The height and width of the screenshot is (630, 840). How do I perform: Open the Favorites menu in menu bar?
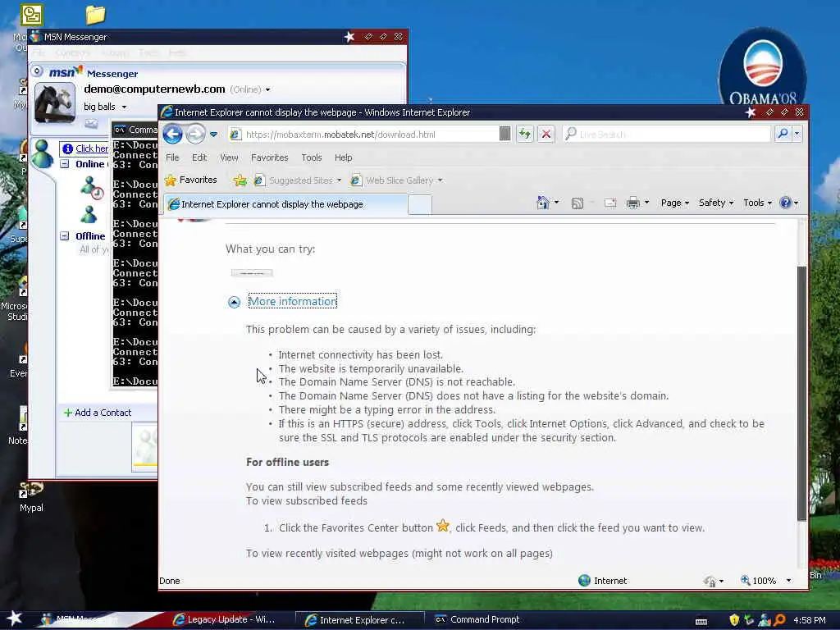tap(269, 157)
